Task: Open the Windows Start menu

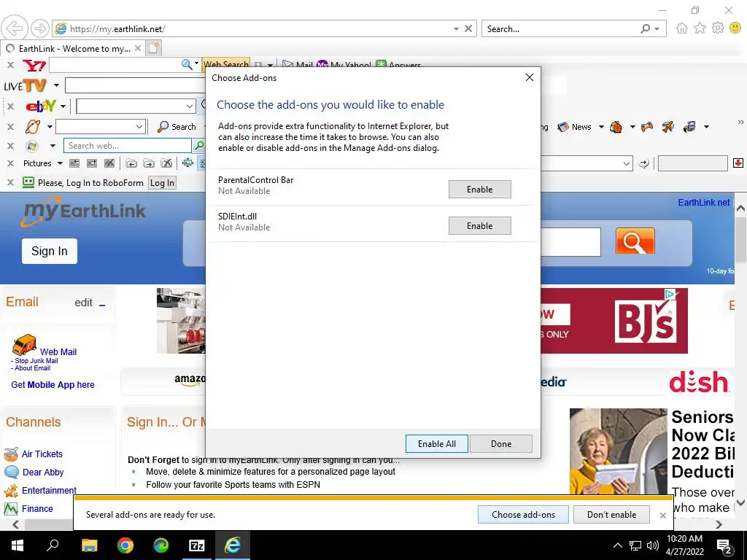Action: tap(18, 545)
